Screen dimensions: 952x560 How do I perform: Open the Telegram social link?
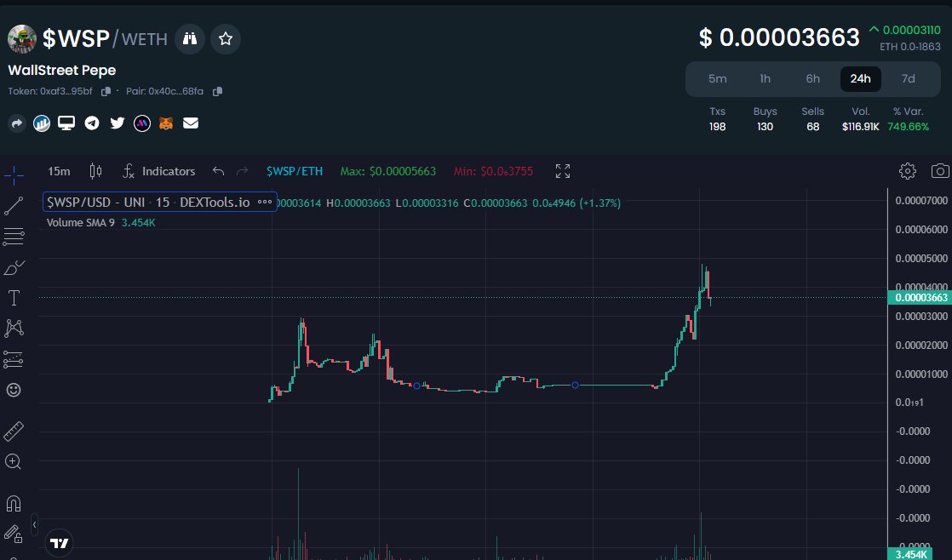[x=91, y=123]
